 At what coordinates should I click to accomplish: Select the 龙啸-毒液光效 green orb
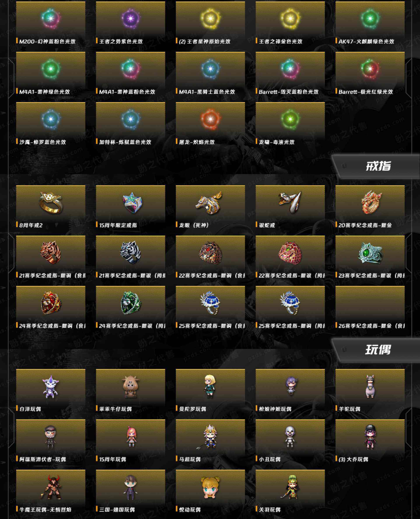point(290,119)
